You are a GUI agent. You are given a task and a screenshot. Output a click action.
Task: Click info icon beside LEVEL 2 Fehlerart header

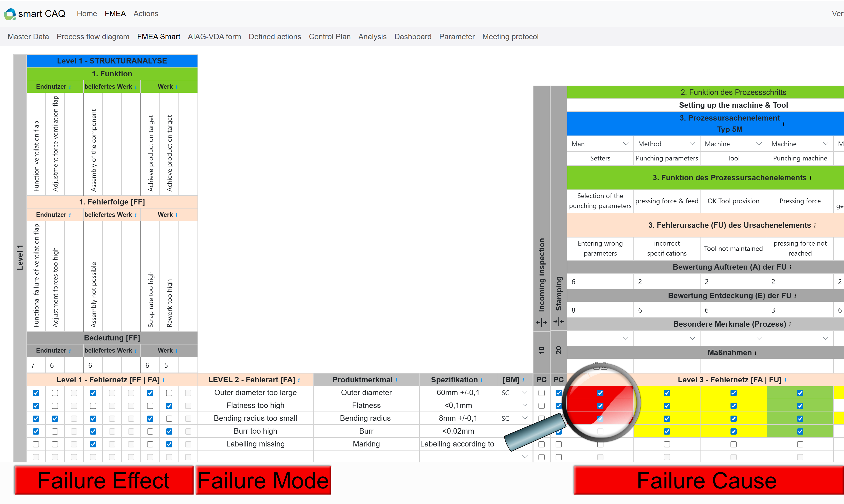click(x=299, y=380)
